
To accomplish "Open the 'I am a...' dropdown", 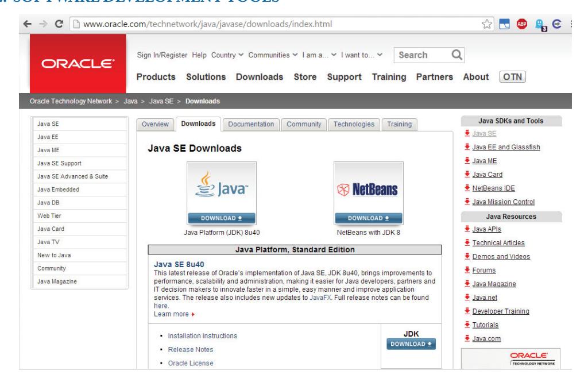I will click(x=319, y=55).
